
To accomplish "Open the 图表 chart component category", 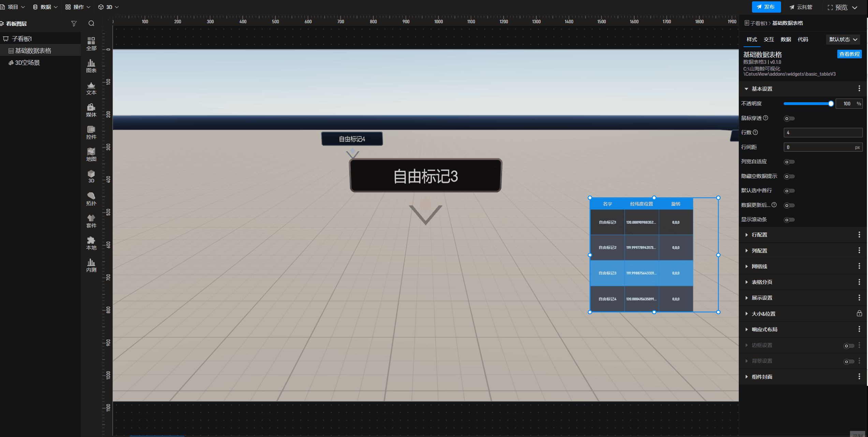I will [x=91, y=66].
